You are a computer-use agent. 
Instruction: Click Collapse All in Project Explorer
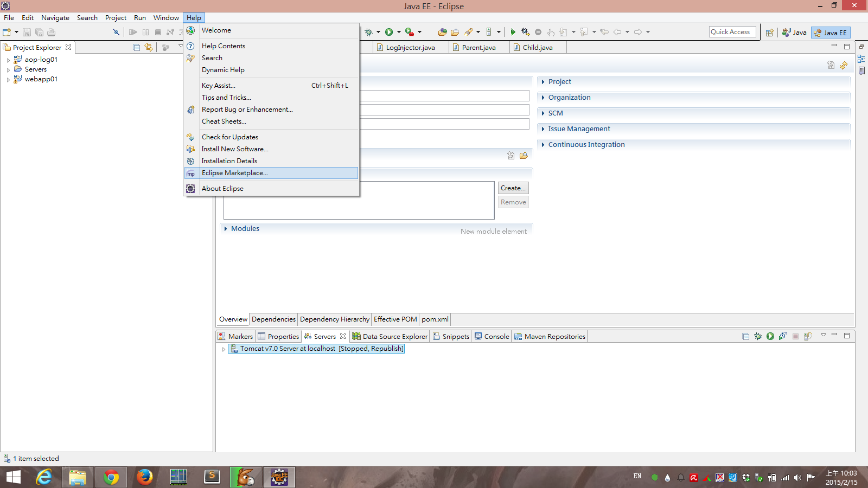(137, 48)
